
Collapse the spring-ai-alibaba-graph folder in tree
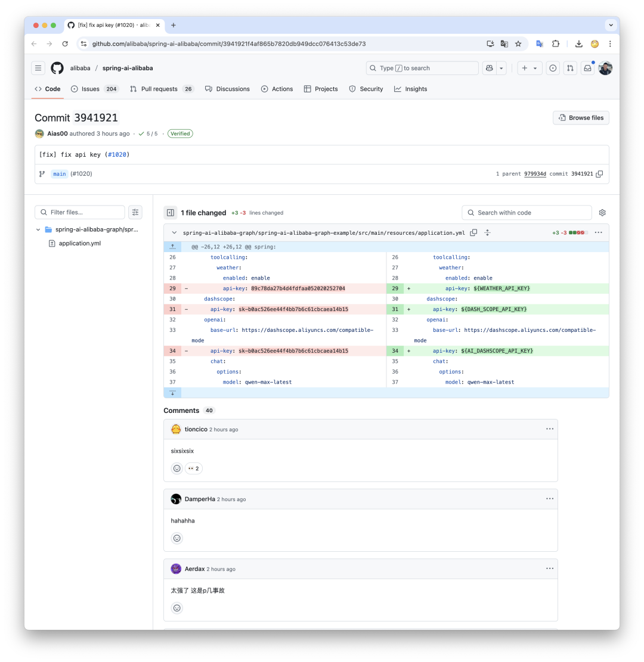pyautogui.click(x=38, y=229)
